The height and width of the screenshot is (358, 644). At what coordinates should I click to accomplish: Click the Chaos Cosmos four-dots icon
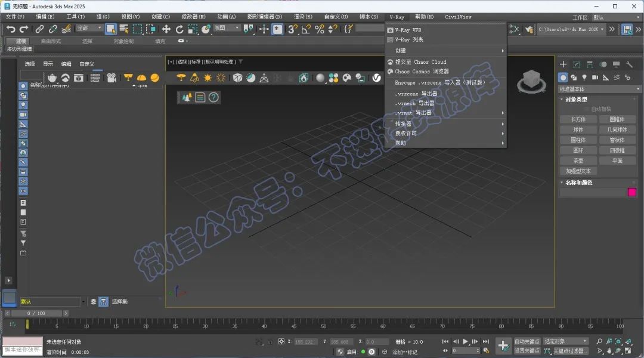[x=333, y=78]
